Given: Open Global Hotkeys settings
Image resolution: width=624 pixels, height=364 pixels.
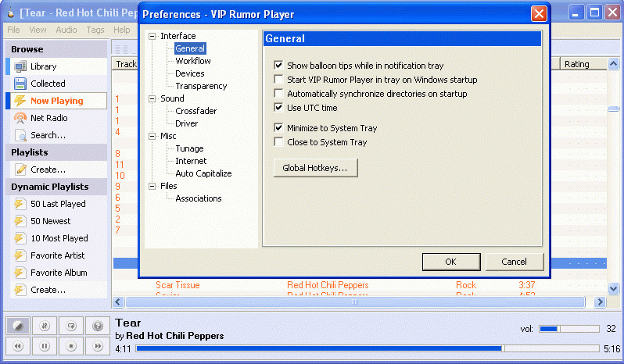Looking at the screenshot, I should point(315,168).
